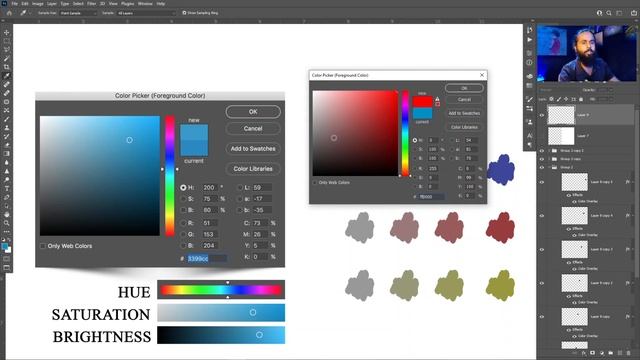The image size is (640, 360).
Task: Click the HUE rainbow bar
Action: [x=221, y=290]
